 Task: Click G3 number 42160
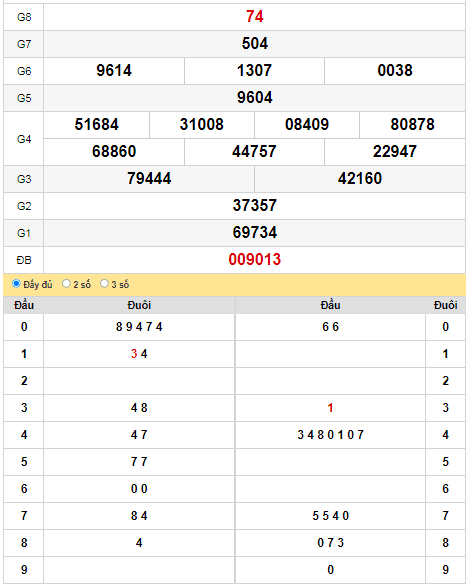(360, 178)
